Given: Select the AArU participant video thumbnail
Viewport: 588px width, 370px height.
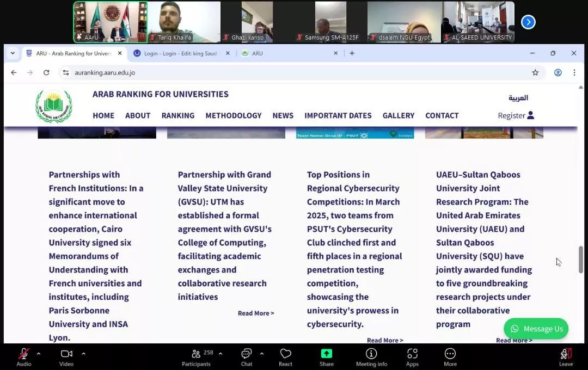Looking at the screenshot, I should [110, 22].
